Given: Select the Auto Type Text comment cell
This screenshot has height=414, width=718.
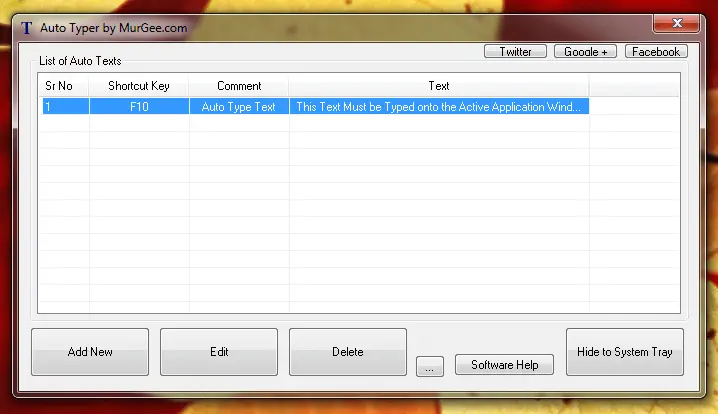Looking at the screenshot, I should [239, 107].
